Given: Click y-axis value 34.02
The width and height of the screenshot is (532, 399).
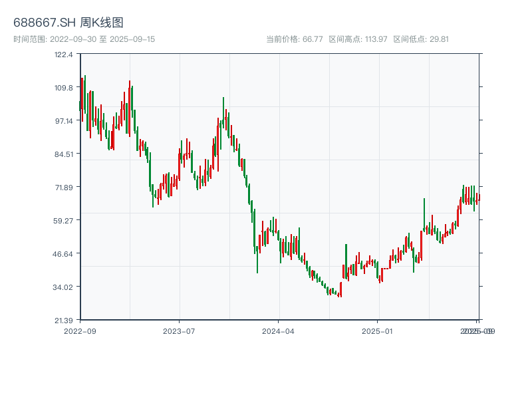Looking at the screenshot, I should 63,287.
